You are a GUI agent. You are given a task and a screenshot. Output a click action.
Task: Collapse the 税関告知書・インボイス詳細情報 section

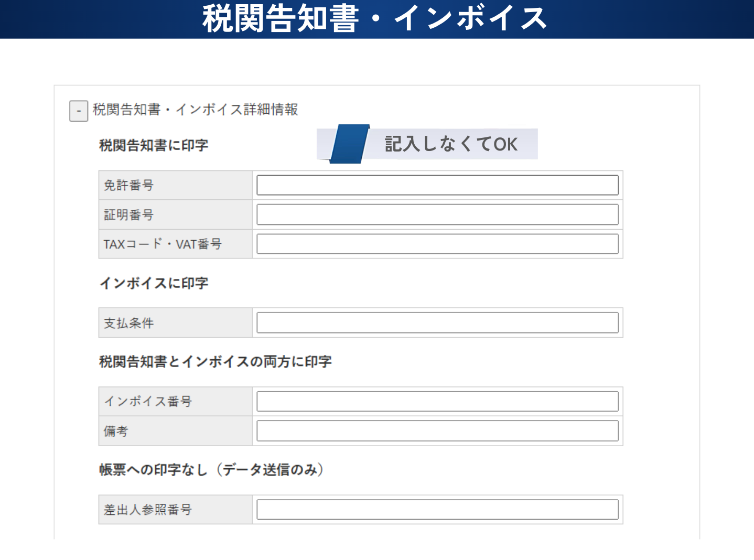pyautogui.click(x=79, y=111)
